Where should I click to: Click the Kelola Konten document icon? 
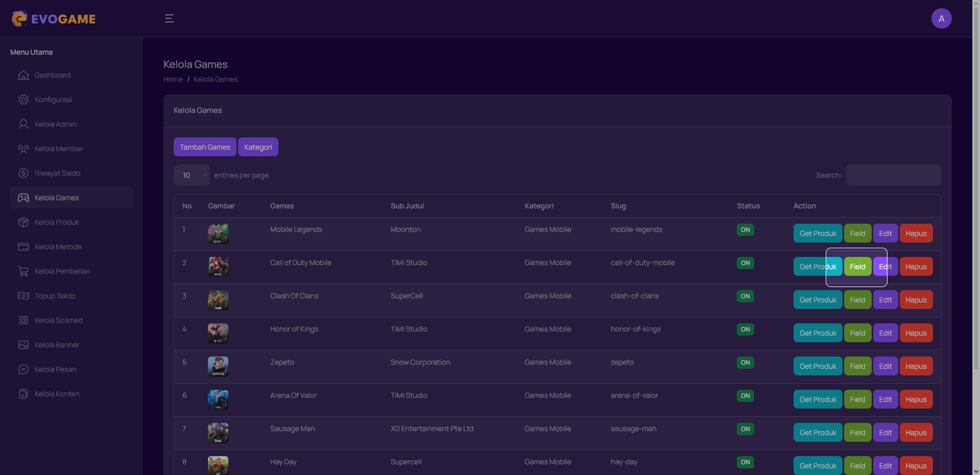pos(24,394)
